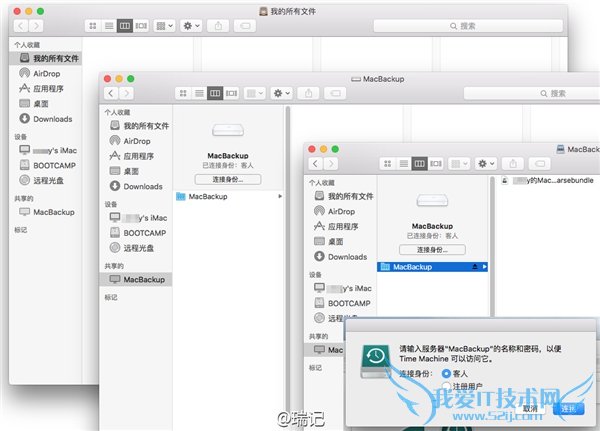Expand arrow beside MacBackup folder in middle window

(280, 196)
